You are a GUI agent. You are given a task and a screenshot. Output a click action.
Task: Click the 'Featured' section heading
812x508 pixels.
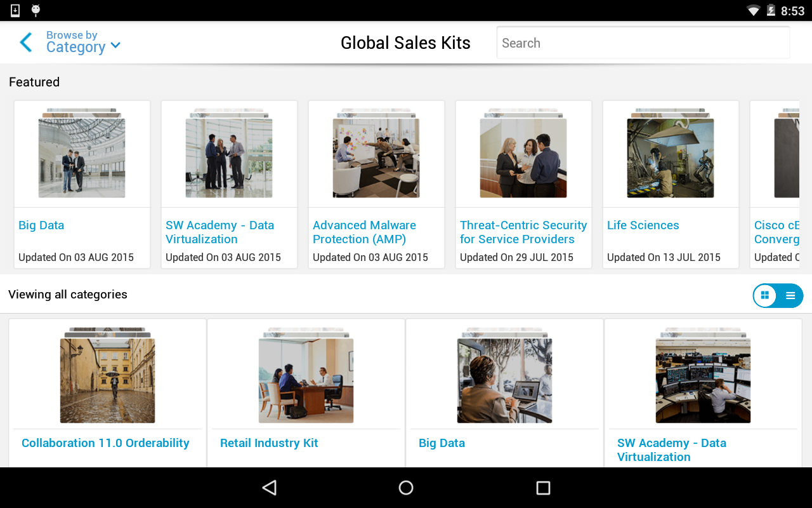(x=34, y=82)
